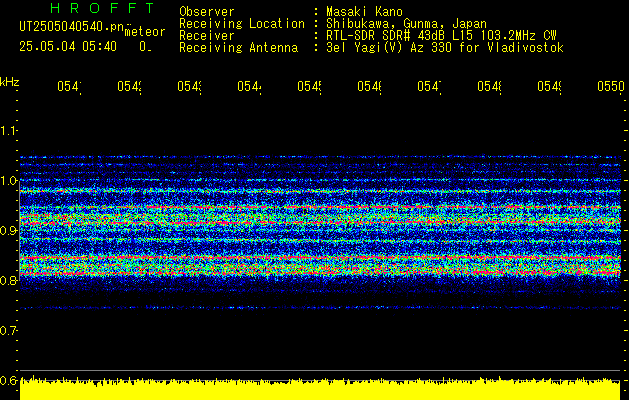Viewport: 629px width, 400px height.
Task: Click the 0550 time axis label
Action: pyautogui.click(x=611, y=87)
